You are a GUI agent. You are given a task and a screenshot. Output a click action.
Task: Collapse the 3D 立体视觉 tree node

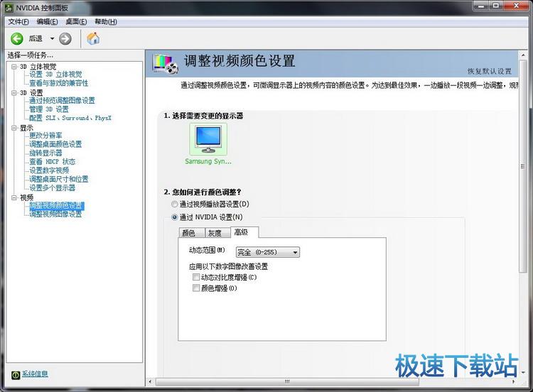[x=14, y=67]
